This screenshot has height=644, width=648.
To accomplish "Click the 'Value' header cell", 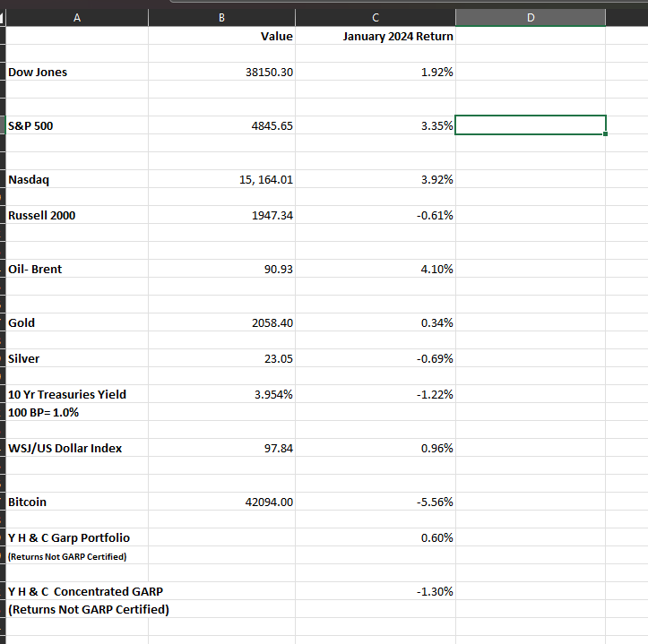I will (222, 36).
